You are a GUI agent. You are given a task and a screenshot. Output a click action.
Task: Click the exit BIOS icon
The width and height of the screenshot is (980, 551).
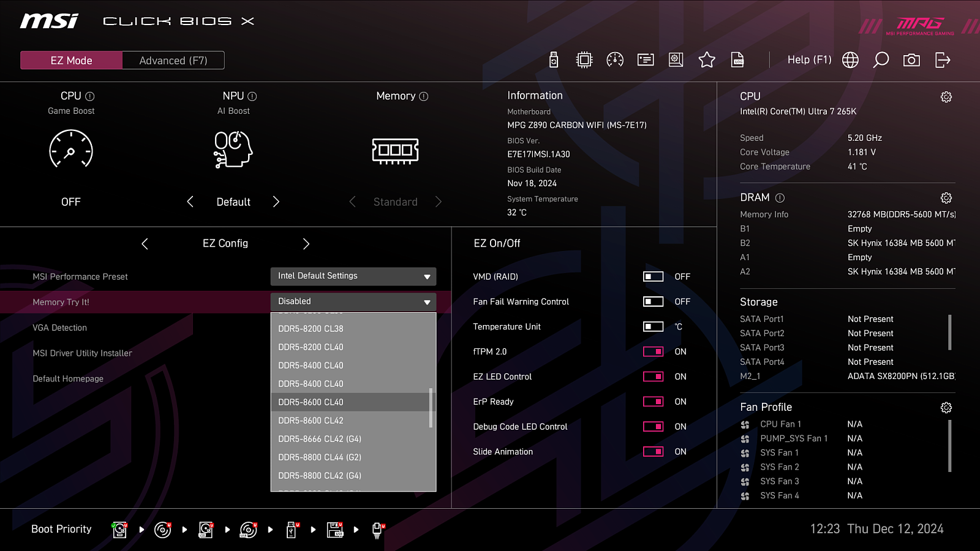(x=943, y=59)
